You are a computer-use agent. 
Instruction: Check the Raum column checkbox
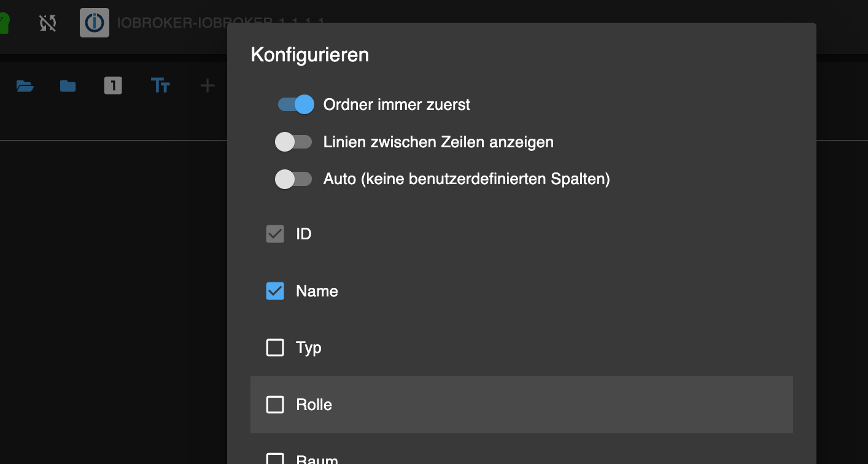pos(275,459)
